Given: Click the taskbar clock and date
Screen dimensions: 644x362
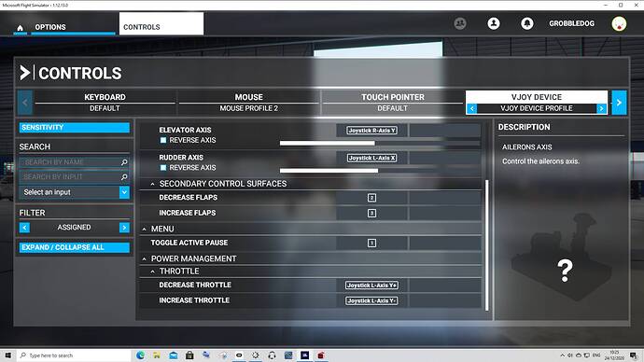Looking at the screenshot, I should (x=614, y=355).
